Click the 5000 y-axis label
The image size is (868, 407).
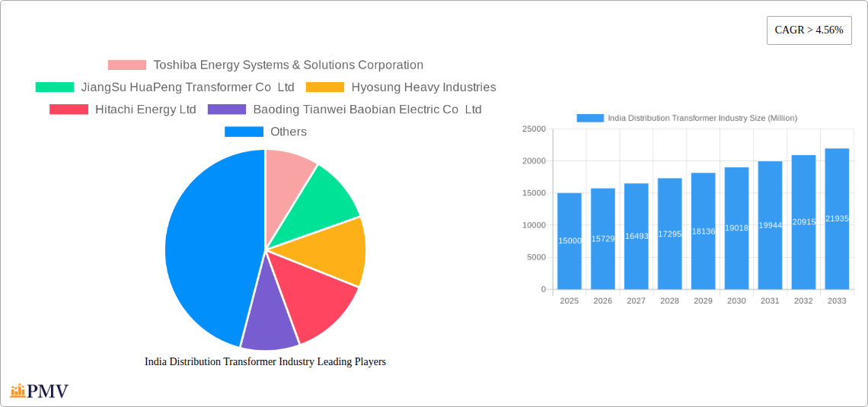[536, 257]
